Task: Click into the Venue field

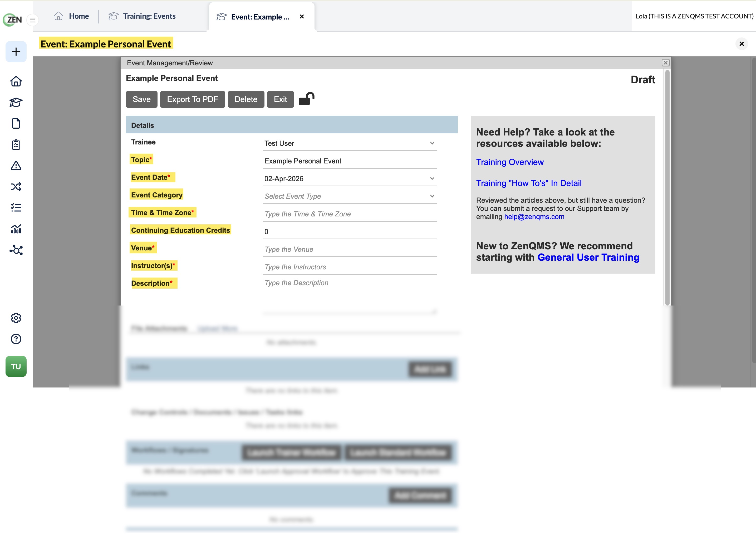Action: coord(350,249)
